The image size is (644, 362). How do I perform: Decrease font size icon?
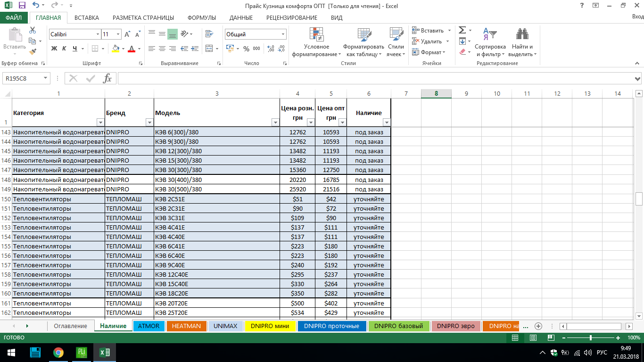click(x=138, y=34)
